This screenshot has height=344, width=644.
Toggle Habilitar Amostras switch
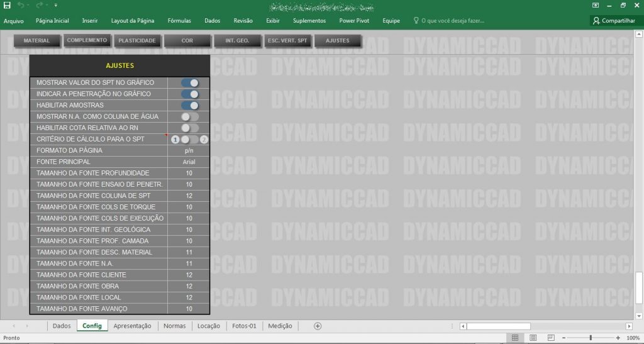coord(190,105)
